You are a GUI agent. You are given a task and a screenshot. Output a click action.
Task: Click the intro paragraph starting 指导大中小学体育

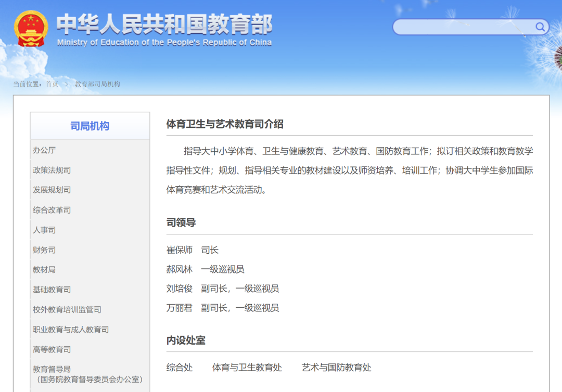[350, 171]
